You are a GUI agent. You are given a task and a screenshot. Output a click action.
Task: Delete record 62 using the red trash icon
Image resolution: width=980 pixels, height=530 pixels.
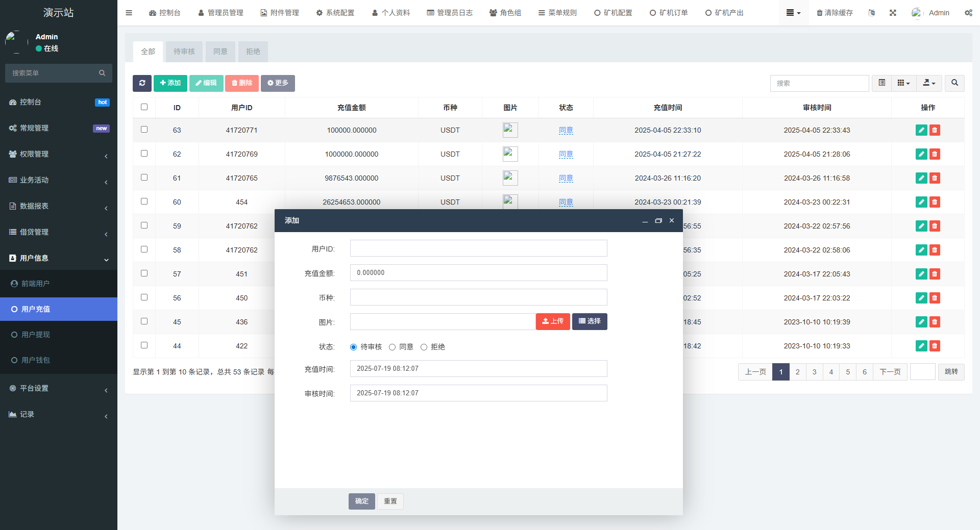[935, 154]
